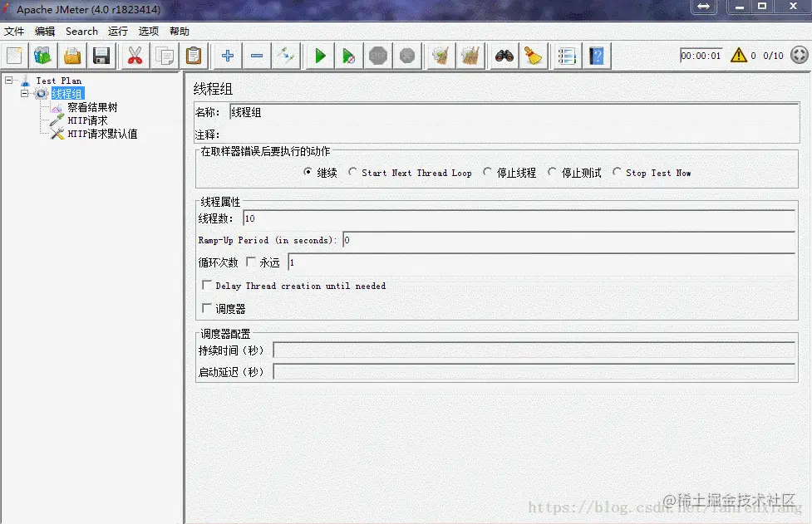Clear results with single broom icon
Screen dimensions: 812x524
coord(440,56)
